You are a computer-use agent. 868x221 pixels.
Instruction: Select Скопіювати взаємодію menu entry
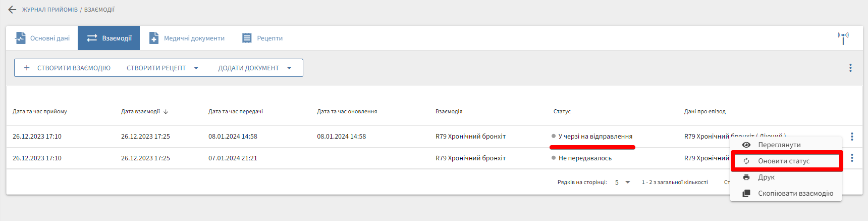(x=795, y=194)
